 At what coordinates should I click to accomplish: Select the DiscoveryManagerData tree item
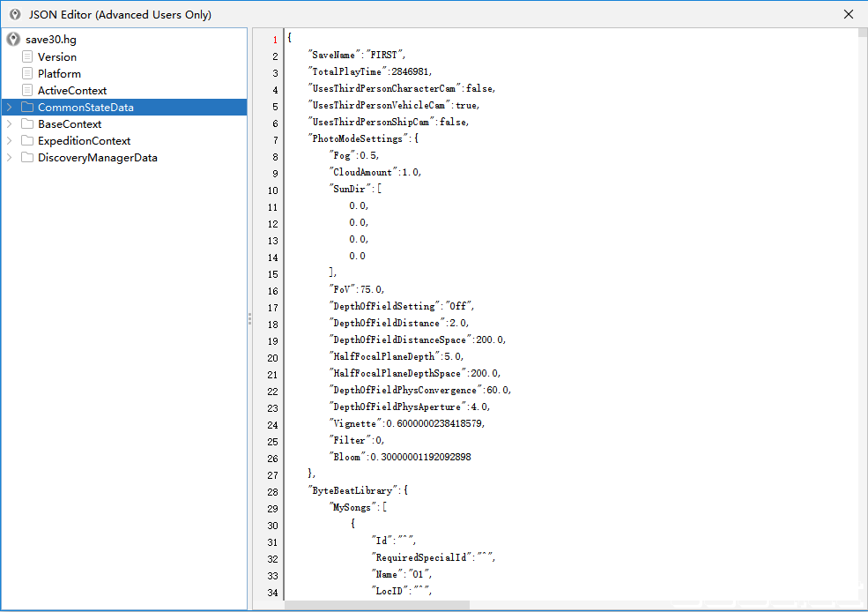(x=98, y=157)
